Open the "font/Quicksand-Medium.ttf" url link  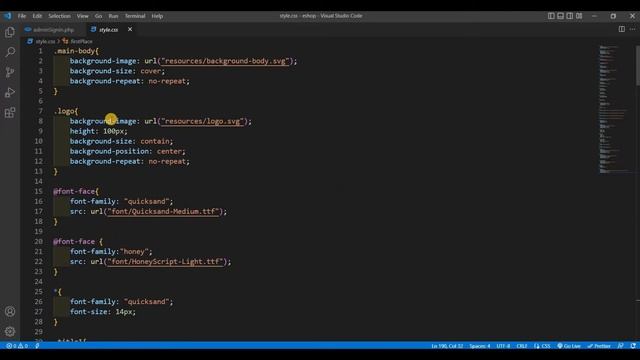tap(163, 211)
